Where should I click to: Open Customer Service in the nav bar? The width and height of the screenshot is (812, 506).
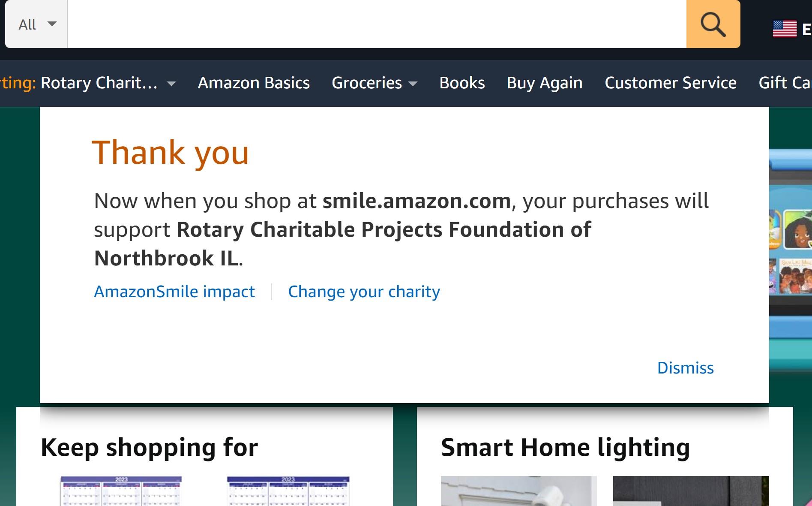[671, 83]
